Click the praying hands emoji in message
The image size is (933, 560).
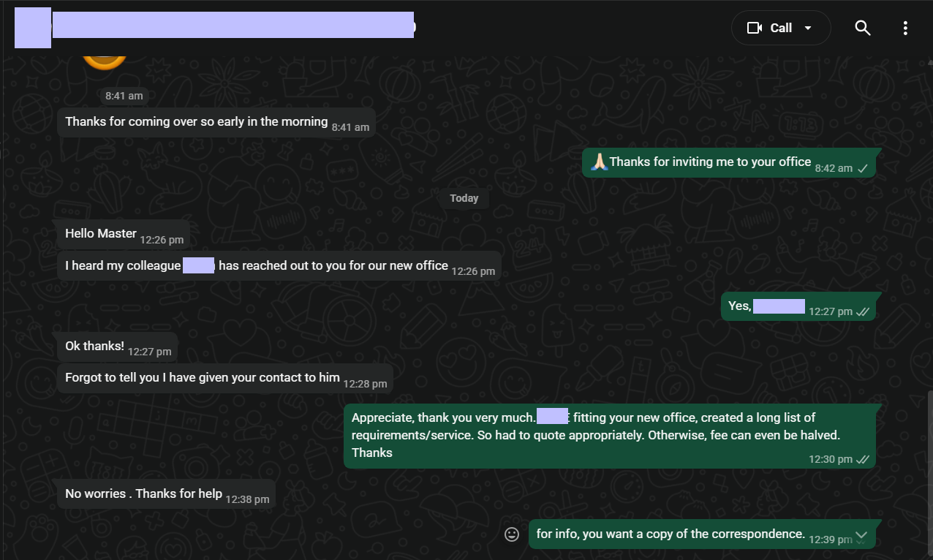coord(600,162)
